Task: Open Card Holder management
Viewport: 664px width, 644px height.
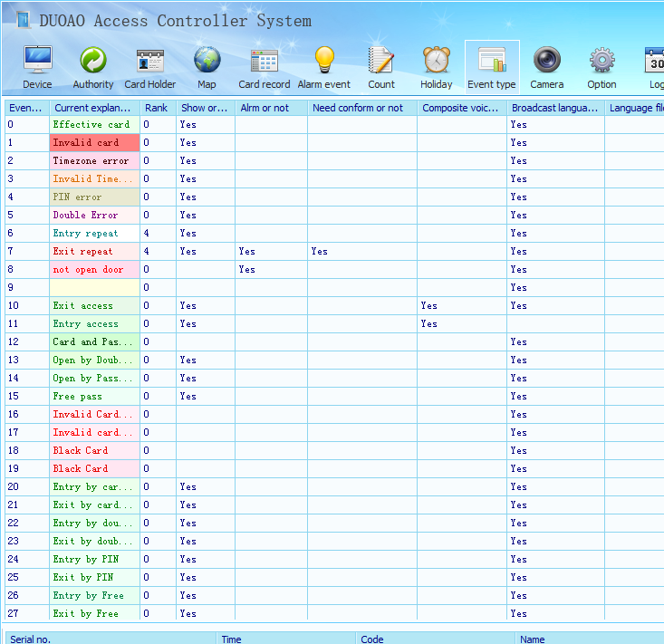Action: point(150,68)
